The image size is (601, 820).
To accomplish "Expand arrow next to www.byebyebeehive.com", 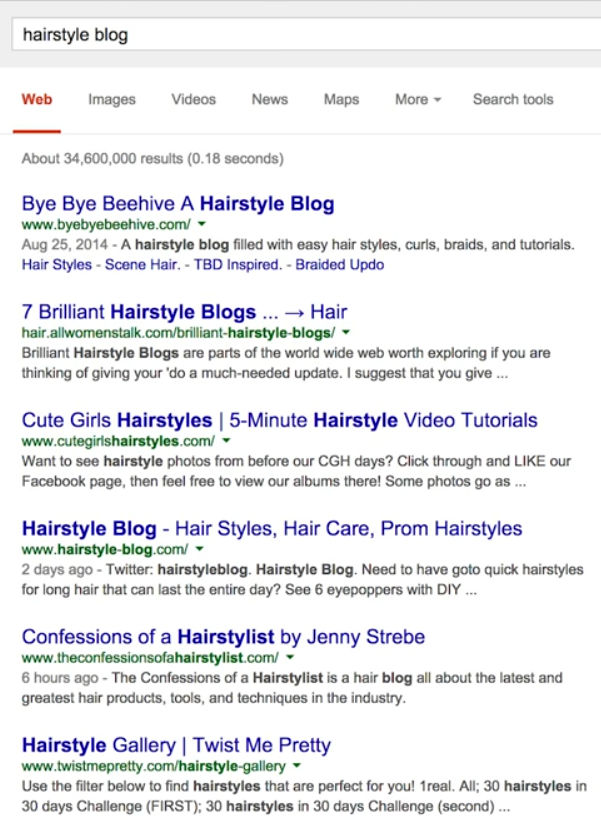I will pyautogui.click(x=202, y=224).
